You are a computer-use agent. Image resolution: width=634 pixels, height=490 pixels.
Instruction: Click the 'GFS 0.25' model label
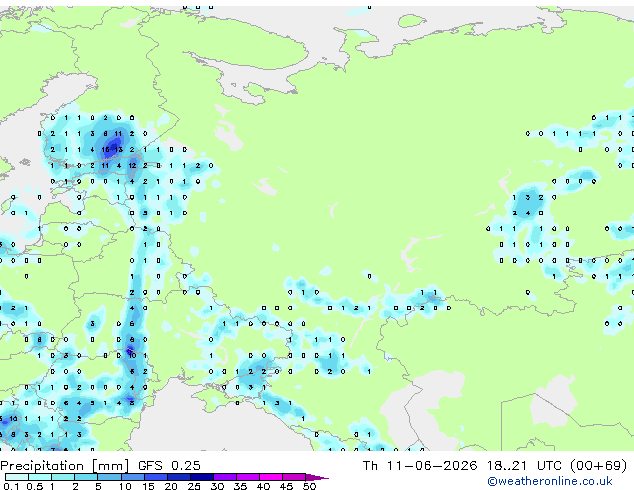[x=169, y=466]
